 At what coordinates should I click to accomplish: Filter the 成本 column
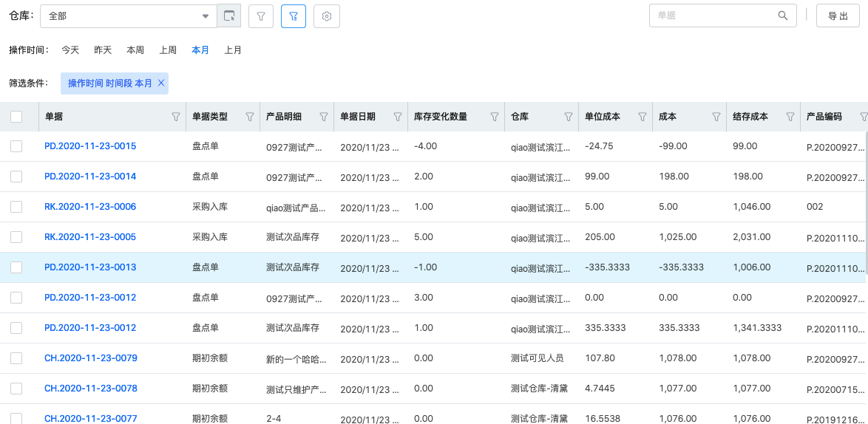coord(716,117)
